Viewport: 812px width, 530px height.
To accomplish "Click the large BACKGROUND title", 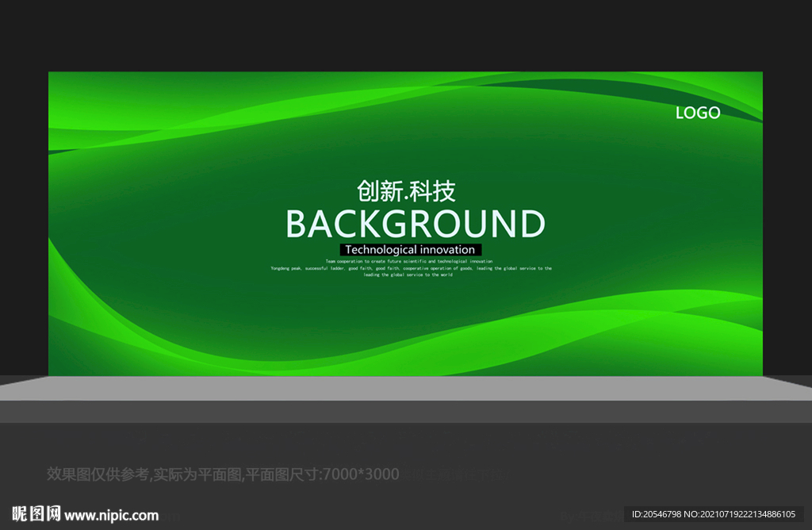I will (416, 224).
